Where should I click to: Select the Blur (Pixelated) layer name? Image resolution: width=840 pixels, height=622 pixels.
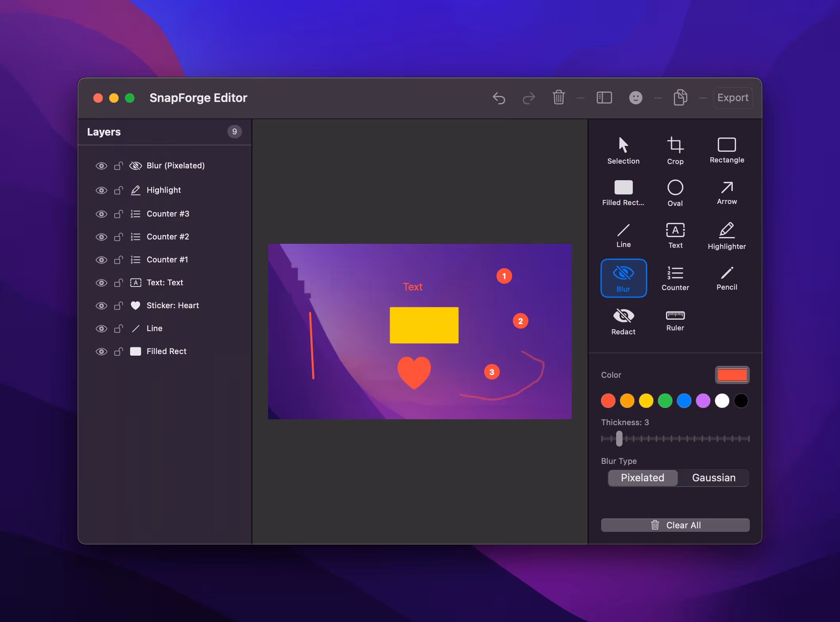tap(176, 166)
